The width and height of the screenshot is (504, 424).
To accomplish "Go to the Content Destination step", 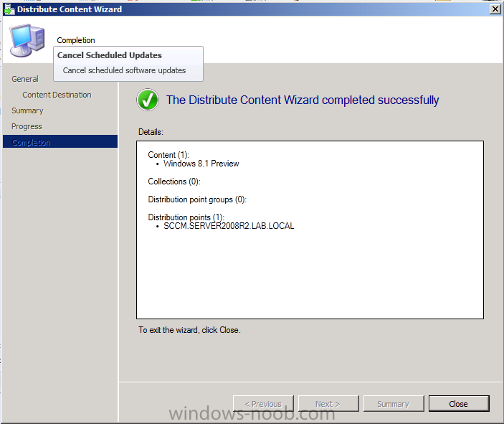I will coord(57,95).
